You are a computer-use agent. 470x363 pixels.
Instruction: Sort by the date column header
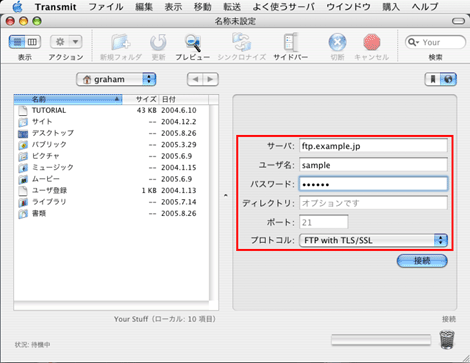click(x=184, y=99)
